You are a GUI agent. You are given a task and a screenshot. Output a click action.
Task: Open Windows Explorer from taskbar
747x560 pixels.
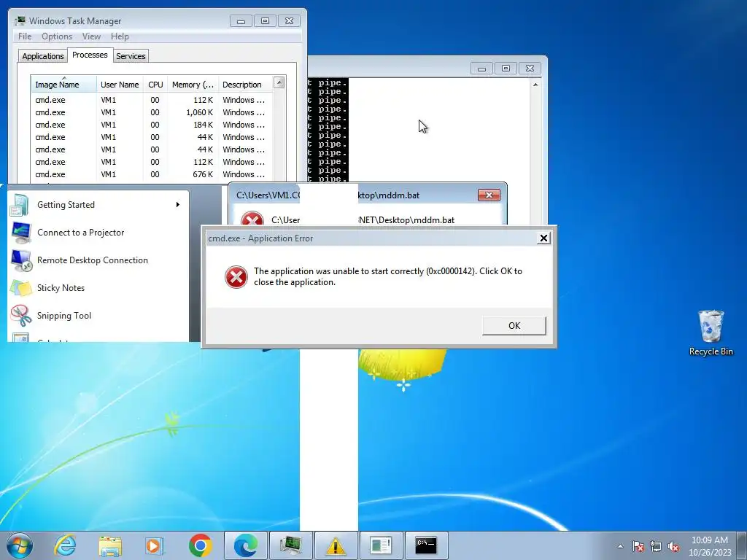coord(110,545)
